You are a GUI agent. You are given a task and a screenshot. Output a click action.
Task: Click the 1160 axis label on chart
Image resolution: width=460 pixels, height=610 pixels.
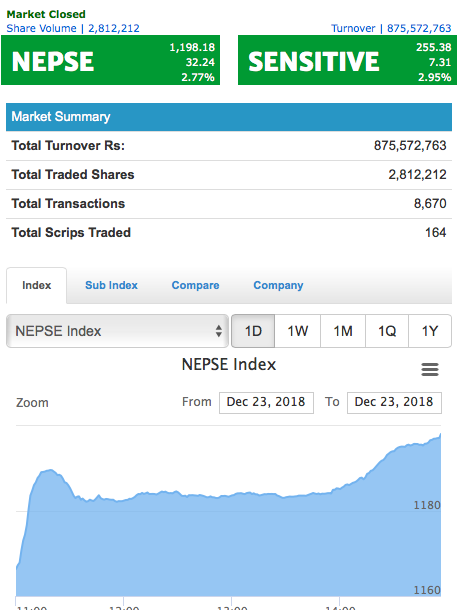click(x=427, y=590)
